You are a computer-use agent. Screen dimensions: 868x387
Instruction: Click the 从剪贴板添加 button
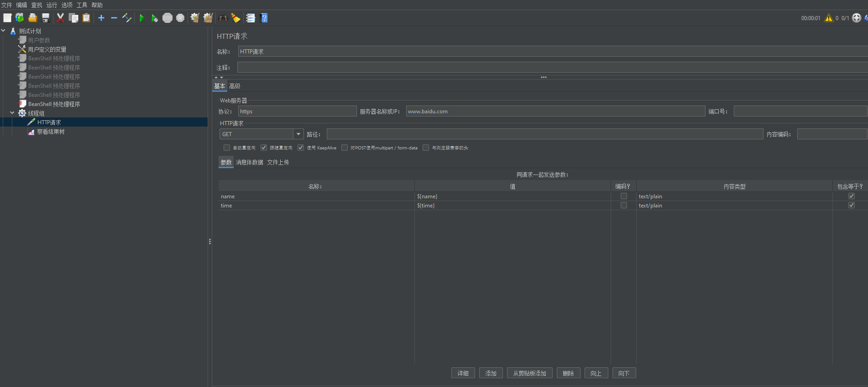click(530, 373)
